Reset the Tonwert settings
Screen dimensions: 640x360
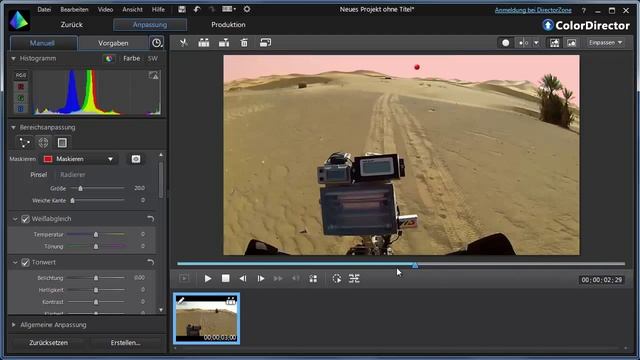coord(151,262)
